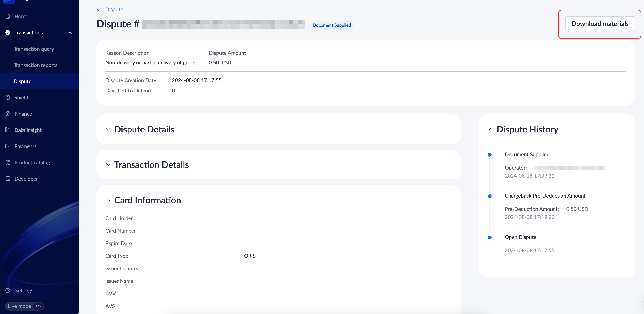Collapse the Dispute History panel
The height and width of the screenshot is (314, 644).
coord(491,129)
